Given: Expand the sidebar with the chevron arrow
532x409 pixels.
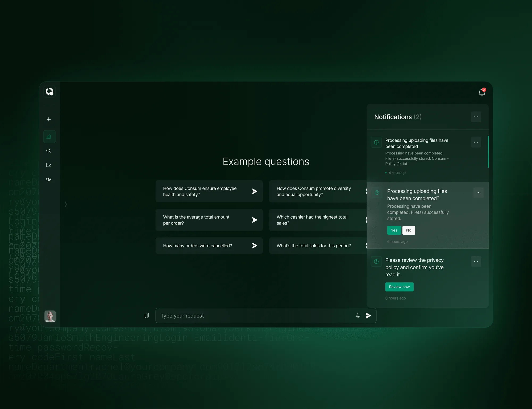Looking at the screenshot, I should click(x=66, y=204).
